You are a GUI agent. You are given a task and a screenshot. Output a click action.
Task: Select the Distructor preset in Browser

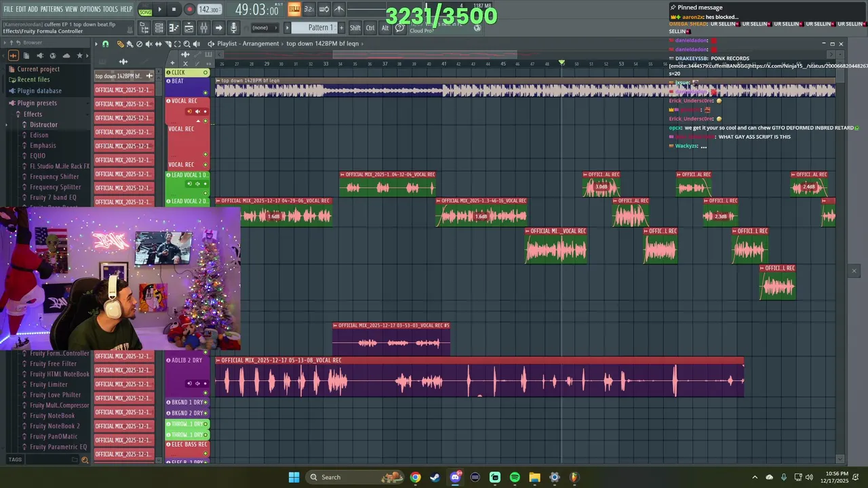[43, 125]
